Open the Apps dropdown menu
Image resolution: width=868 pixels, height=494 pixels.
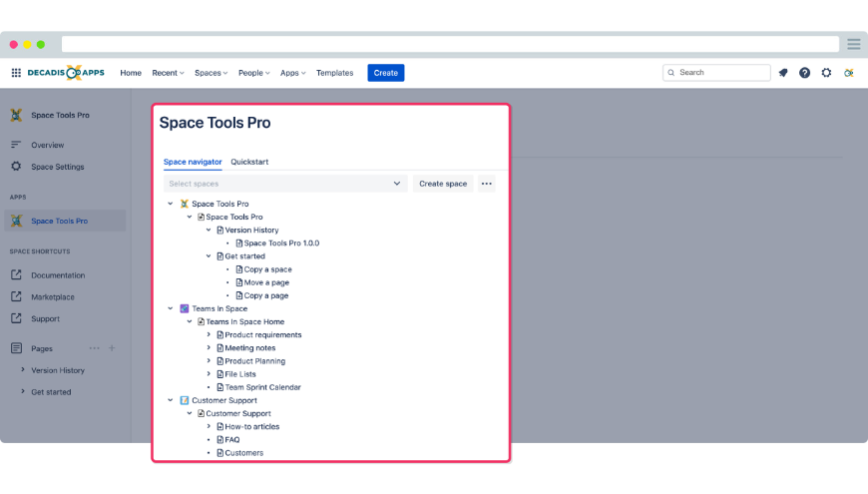pos(293,73)
